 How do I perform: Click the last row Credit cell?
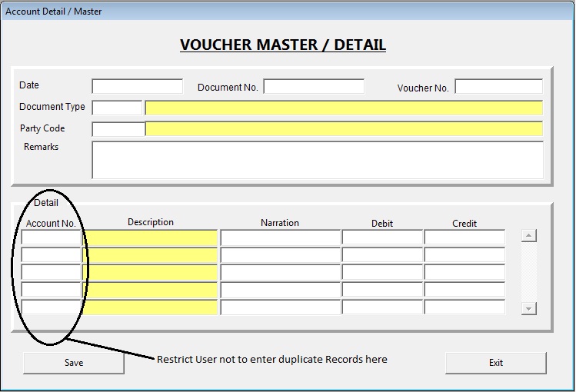click(x=464, y=307)
